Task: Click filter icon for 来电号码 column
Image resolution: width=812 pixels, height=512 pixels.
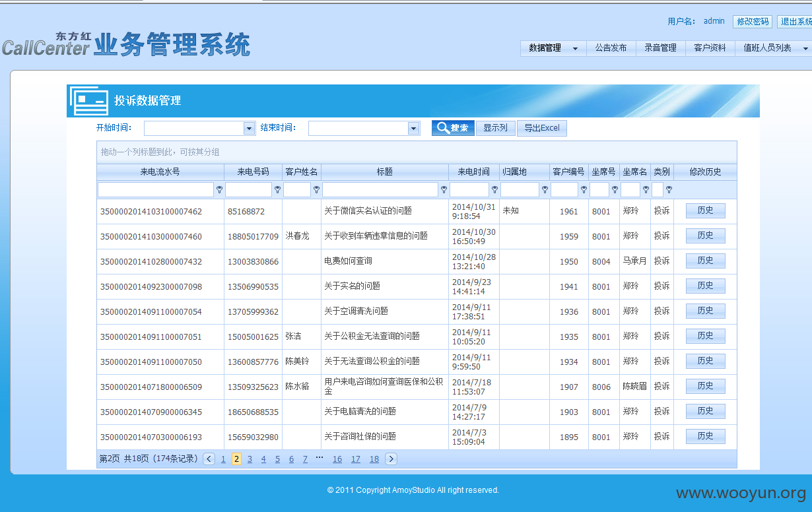Action: tap(277, 190)
